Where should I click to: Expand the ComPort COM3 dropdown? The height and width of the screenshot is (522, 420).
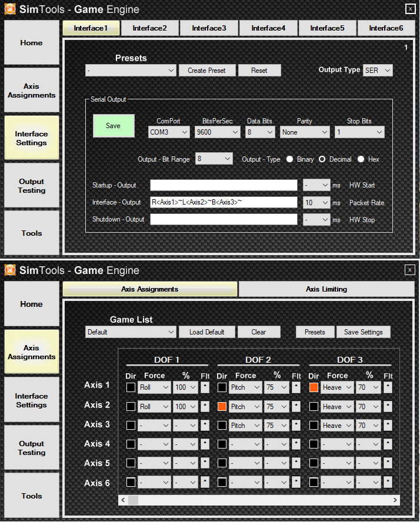tap(169, 132)
